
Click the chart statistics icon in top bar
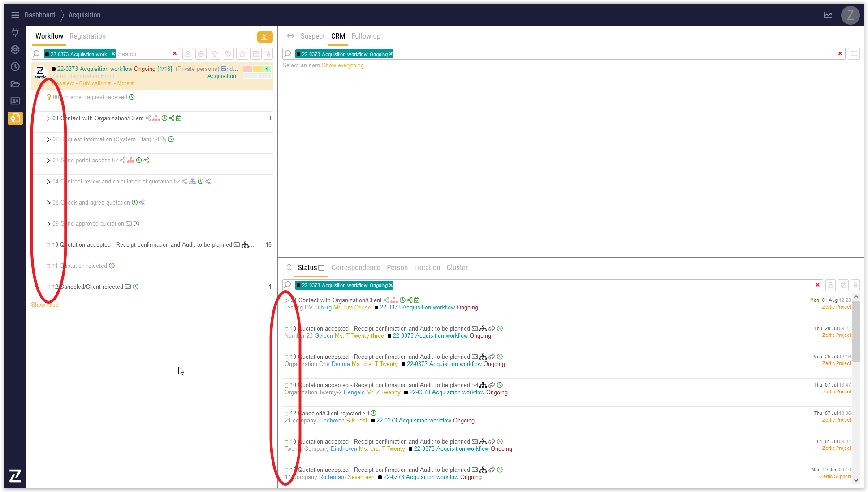828,15
